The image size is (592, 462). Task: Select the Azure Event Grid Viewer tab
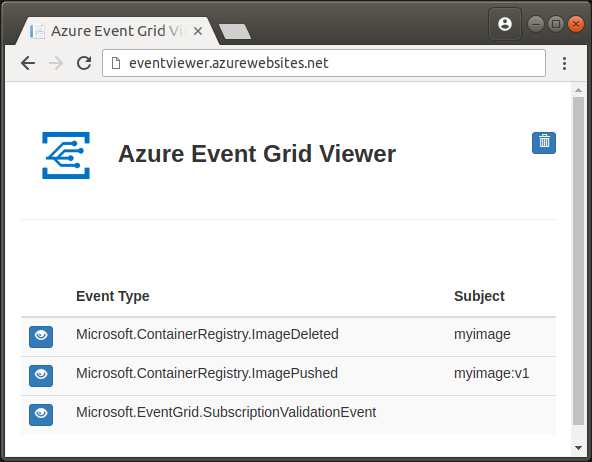tap(117, 31)
